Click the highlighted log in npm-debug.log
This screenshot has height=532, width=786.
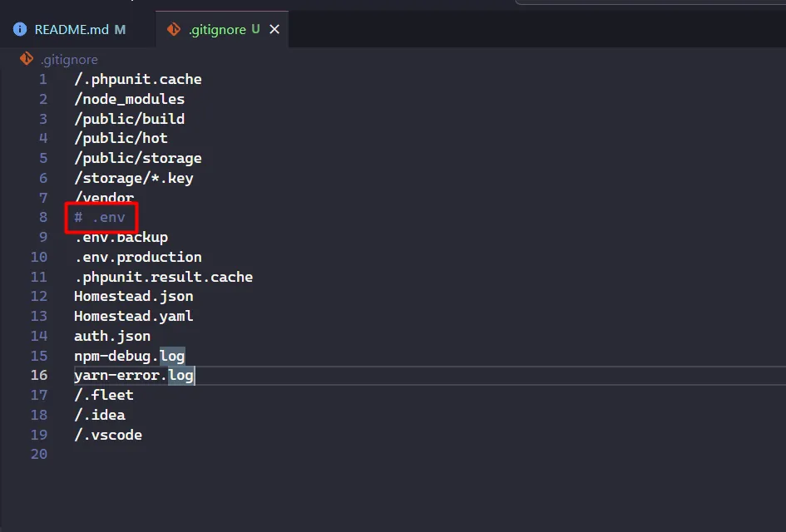click(172, 356)
